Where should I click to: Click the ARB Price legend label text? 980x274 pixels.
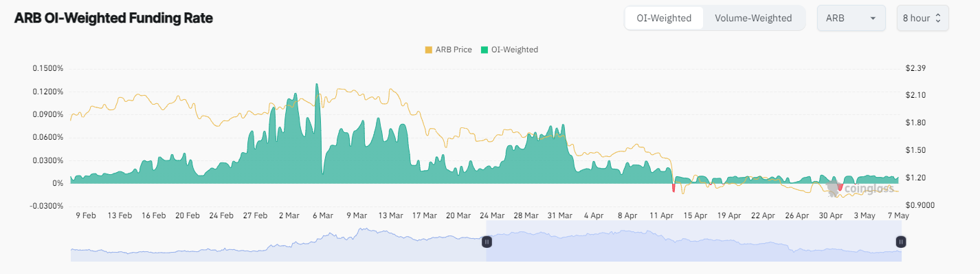pyautogui.click(x=454, y=50)
